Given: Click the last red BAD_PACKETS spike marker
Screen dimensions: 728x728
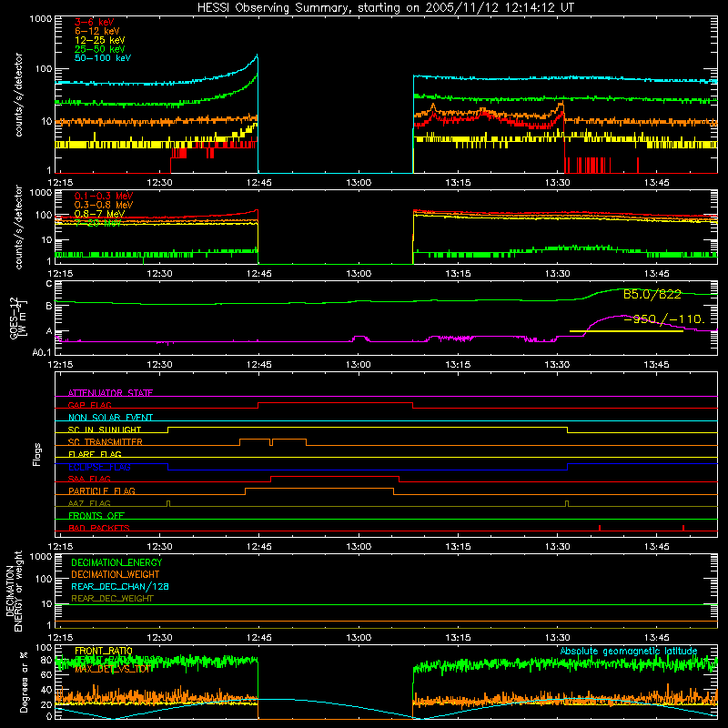Looking at the screenshot, I should pyautogui.click(x=683, y=528).
